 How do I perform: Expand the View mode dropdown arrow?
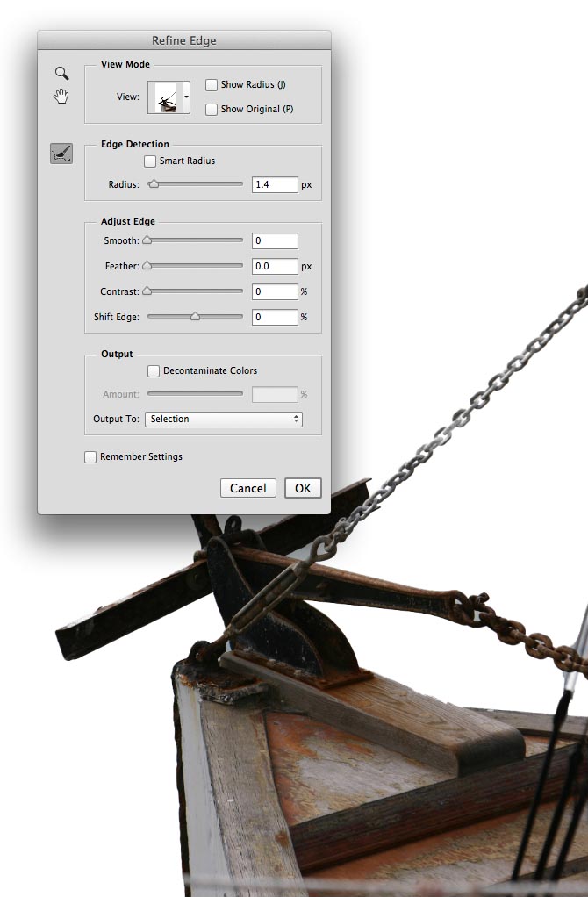pos(186,97)
